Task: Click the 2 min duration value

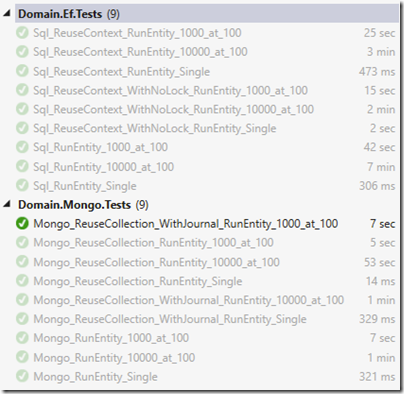Action: (381, 109)
